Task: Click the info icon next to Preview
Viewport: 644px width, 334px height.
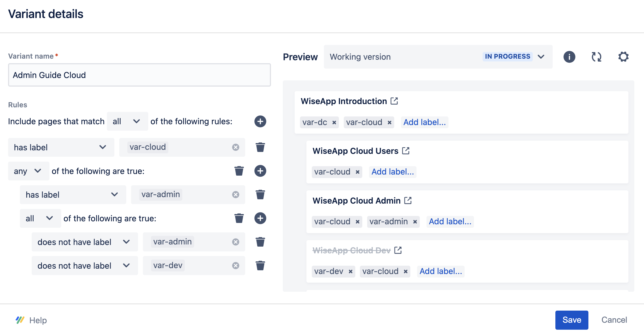Action: (x=569, y=57)
